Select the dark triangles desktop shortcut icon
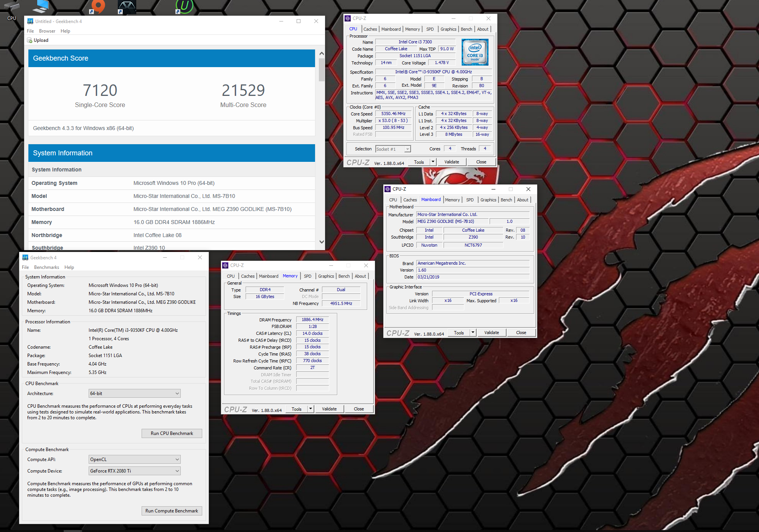The height and width of the screenshot is (532, 759). (x=127, y=7)
